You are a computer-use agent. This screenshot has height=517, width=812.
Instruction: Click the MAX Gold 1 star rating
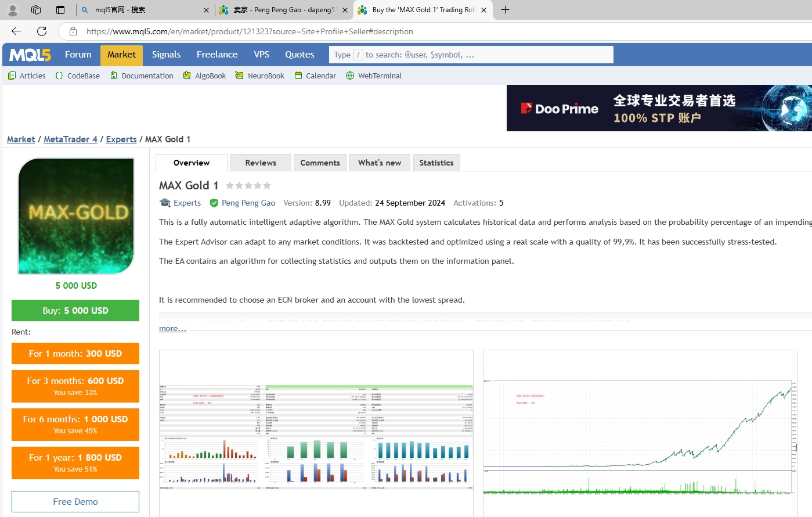pyautogui.click(x=248, y=185)
